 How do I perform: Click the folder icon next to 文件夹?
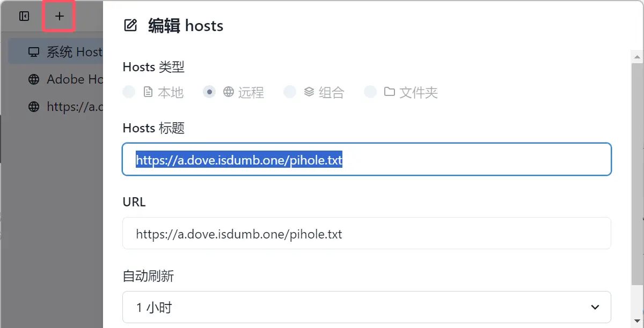coord(388,92)
